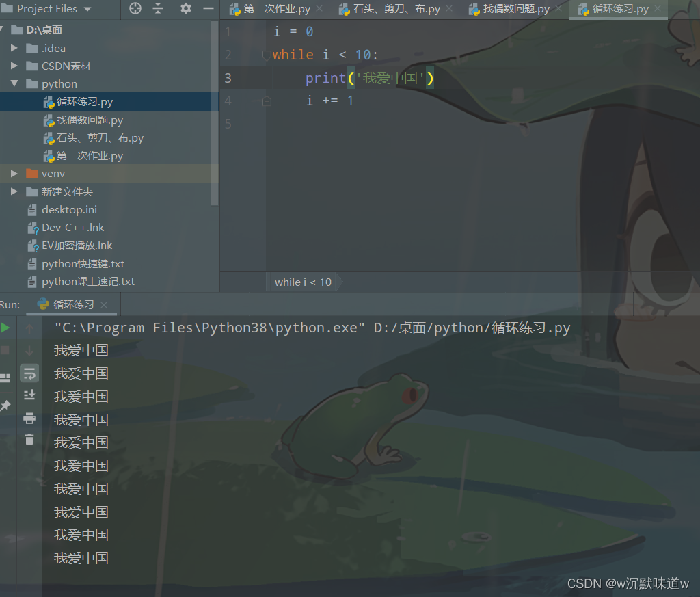The width and height of the screenshot is (700, 597).
Task: Click the .idea folder row
Action: [109, 48]
